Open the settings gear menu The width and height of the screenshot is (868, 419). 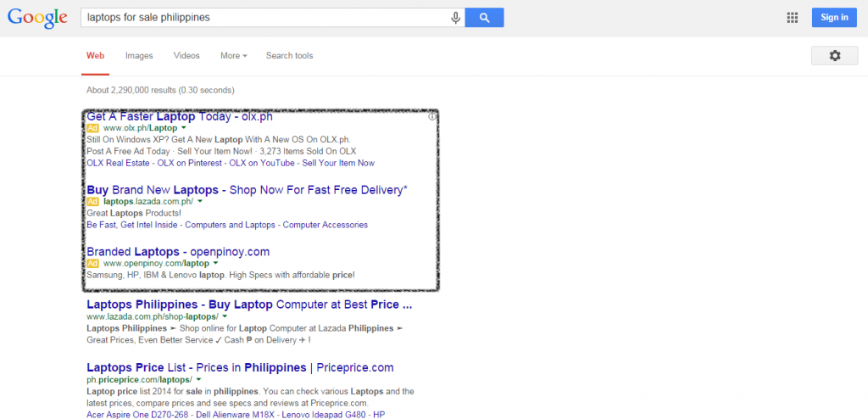point(835,55)
